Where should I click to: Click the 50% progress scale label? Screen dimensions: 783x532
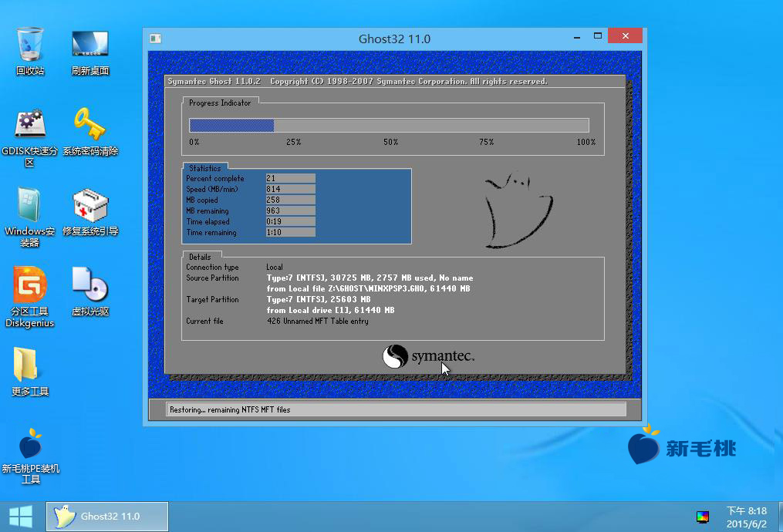click(391, 142)
